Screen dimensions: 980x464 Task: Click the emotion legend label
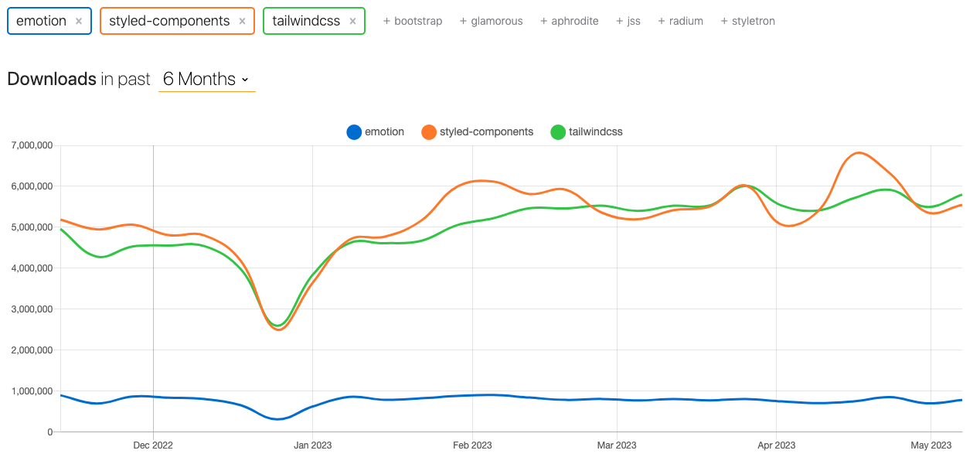pos(384,132)
